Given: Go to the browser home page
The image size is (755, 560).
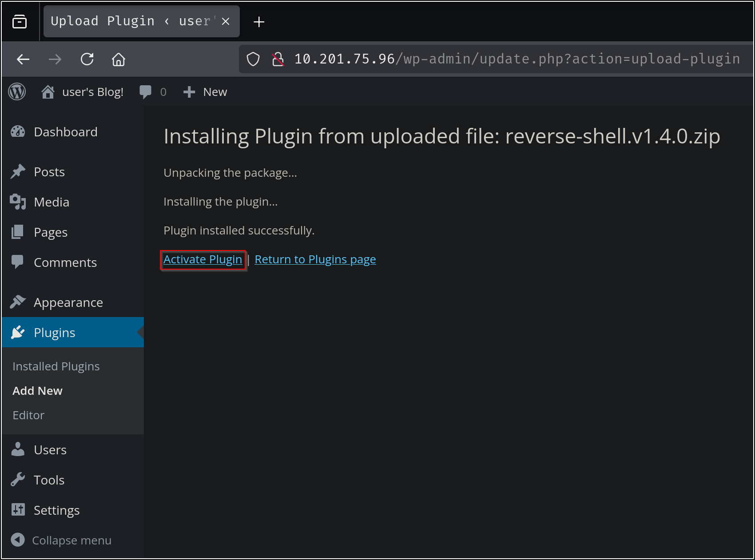Looking at the screenshot, I should (119, 59).
